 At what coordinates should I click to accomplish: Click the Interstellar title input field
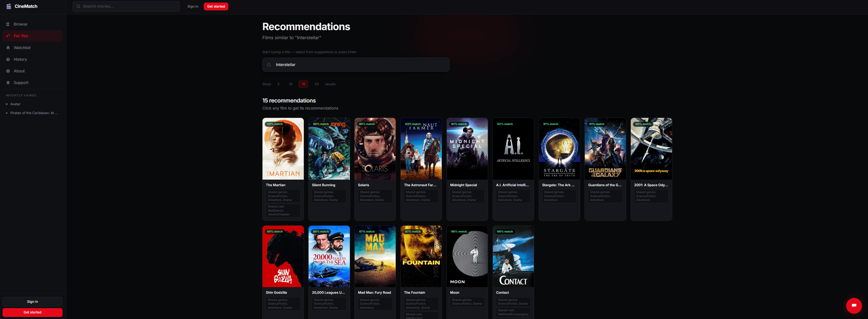pos(355,65)
